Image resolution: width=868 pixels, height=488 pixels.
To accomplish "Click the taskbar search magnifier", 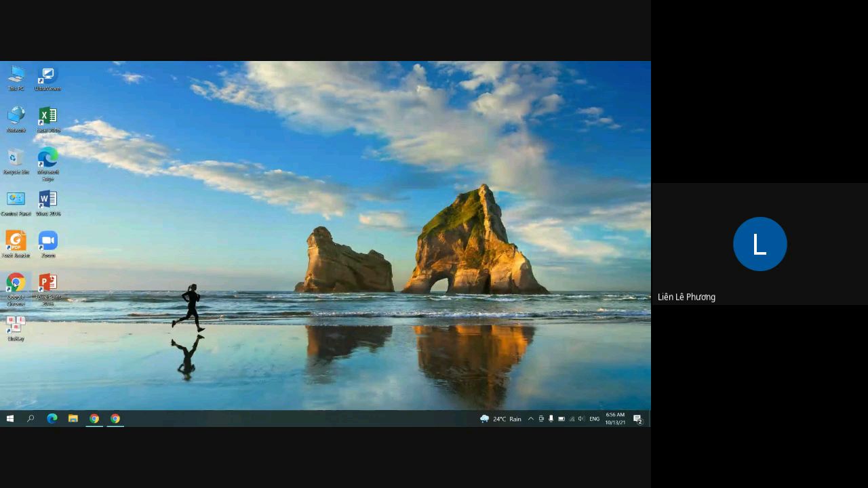I will pyautogui.click(x=31, y=419).
